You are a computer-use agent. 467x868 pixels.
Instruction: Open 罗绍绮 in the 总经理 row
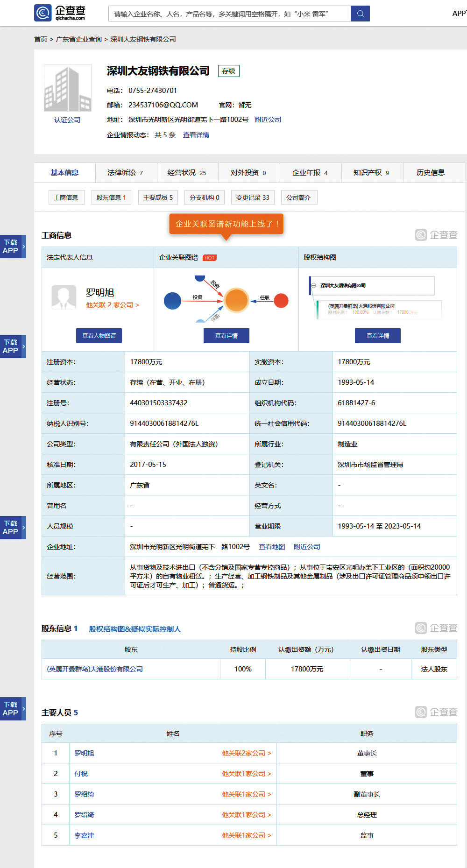point(84,815)
